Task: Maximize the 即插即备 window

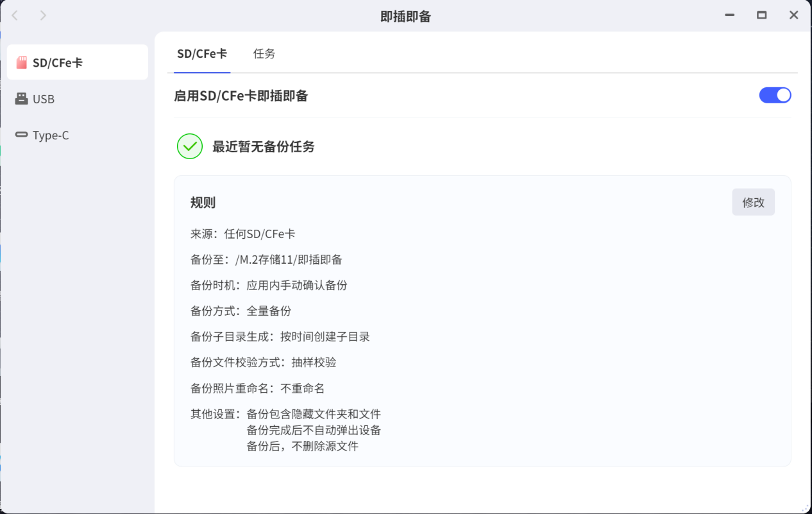Action: (x=761, y=15)
